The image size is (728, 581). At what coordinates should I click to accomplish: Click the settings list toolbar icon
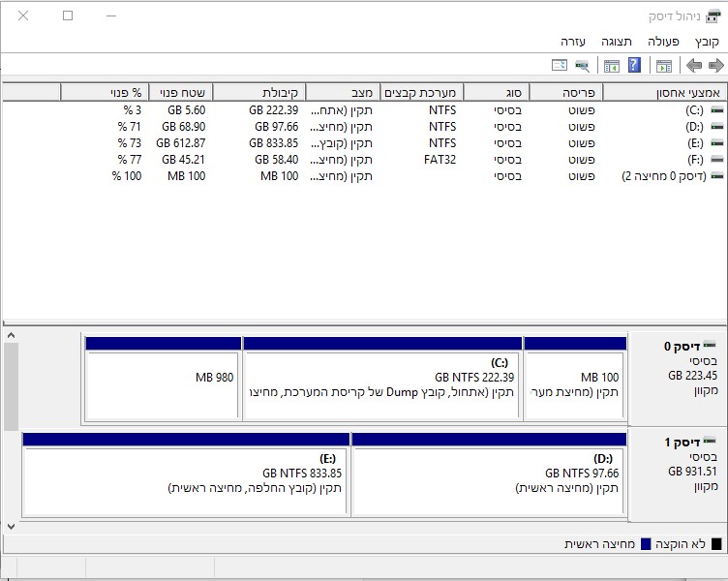[560, 66]
